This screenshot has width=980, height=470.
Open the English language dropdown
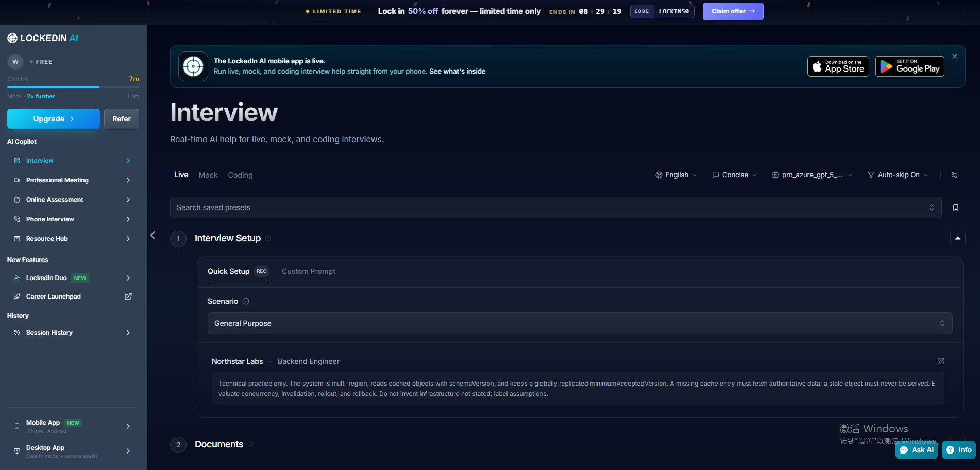pyautogui.click(x=676, y=175)
